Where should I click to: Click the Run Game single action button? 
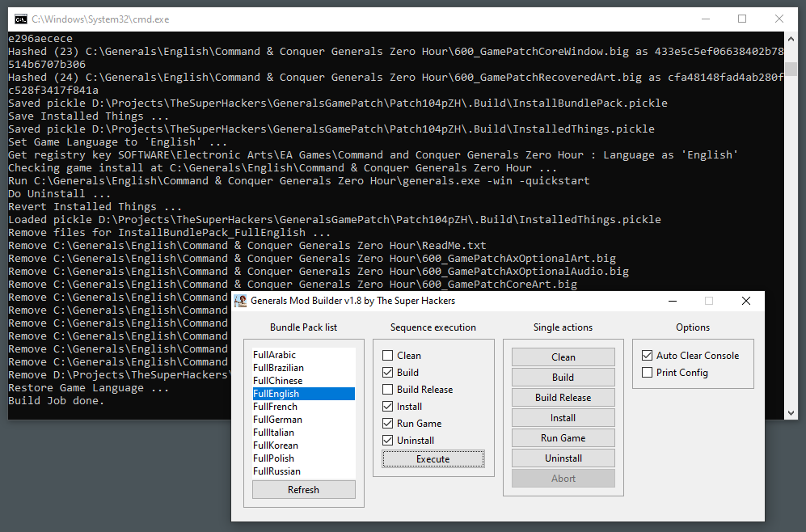[563, 438]
